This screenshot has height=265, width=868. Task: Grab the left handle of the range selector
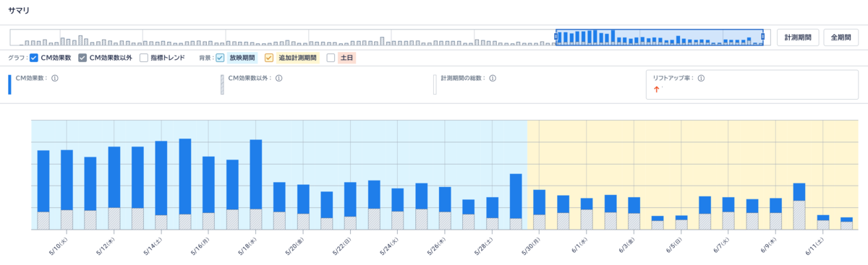coord(557,37)
